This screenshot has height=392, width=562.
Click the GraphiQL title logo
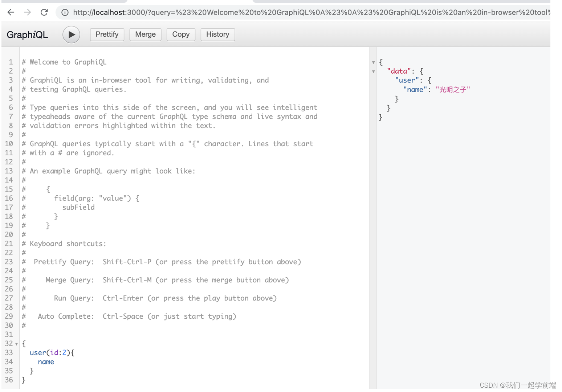(27, 35)
